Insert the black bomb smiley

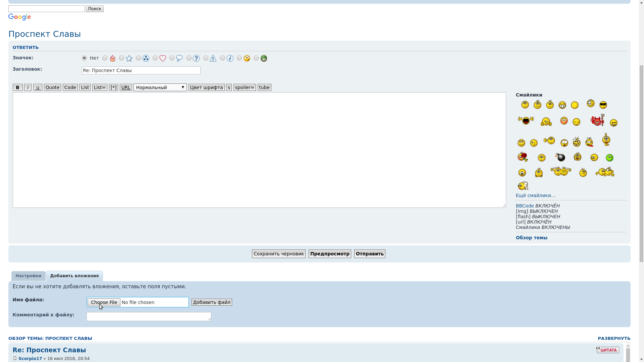tap(560, 157)
